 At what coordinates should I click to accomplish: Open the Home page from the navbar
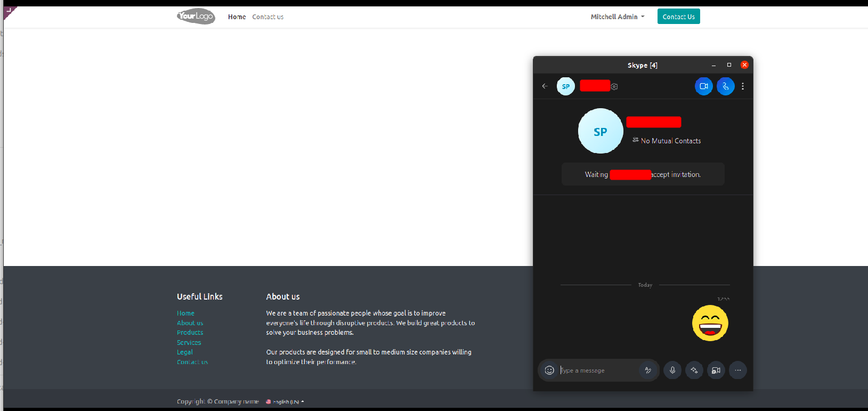tap(237, 17)
